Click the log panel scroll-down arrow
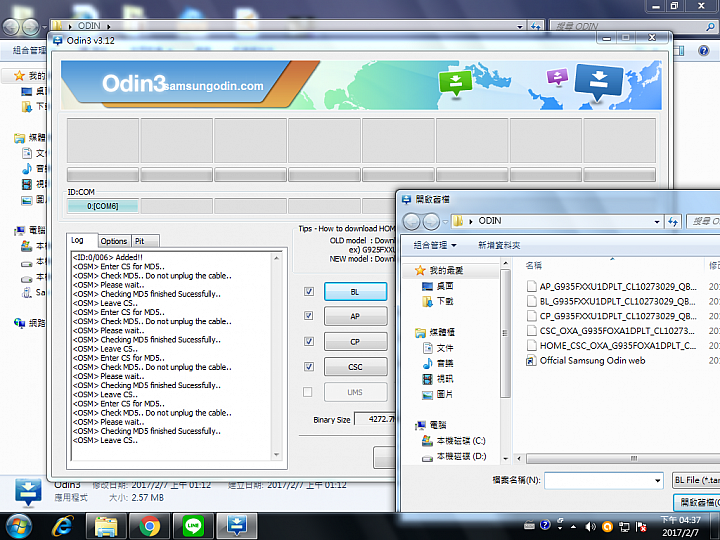 (276, 455)
